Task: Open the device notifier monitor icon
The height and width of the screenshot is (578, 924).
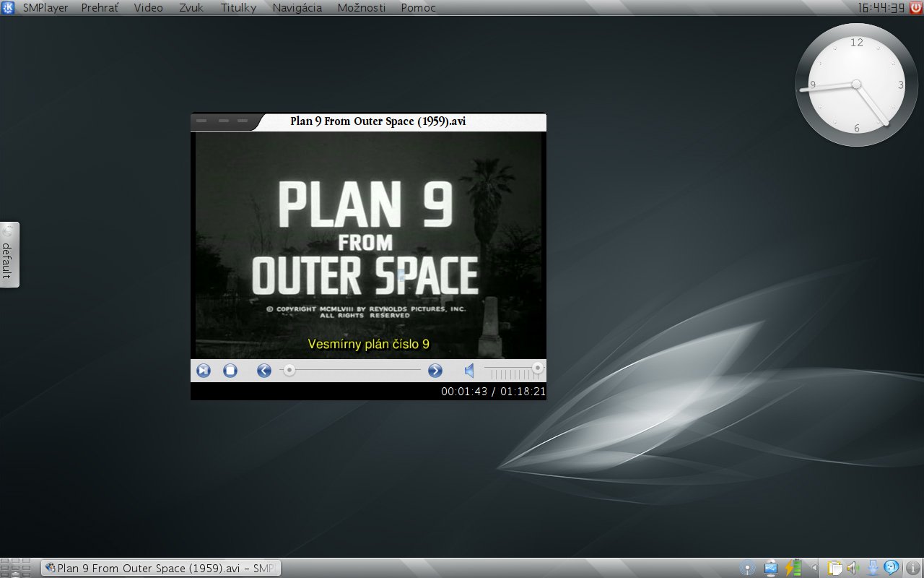Action: tap(770, 569)
